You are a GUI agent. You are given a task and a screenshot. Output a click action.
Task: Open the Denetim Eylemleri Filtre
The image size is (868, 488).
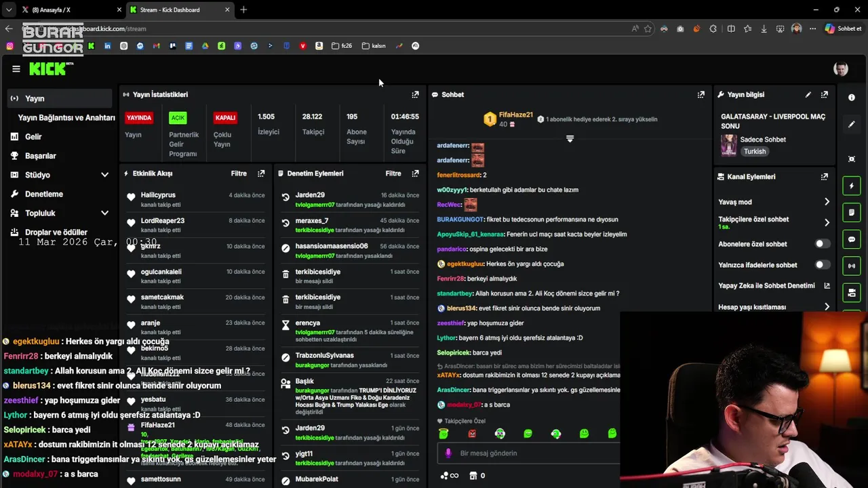coord(393,174)
